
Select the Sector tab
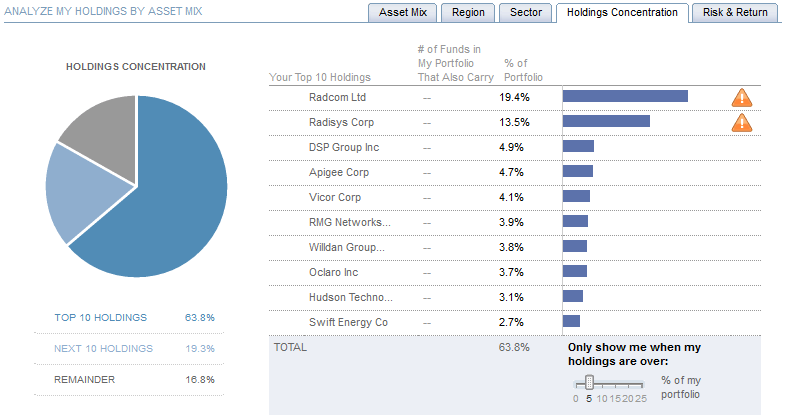tap(526, 12)
